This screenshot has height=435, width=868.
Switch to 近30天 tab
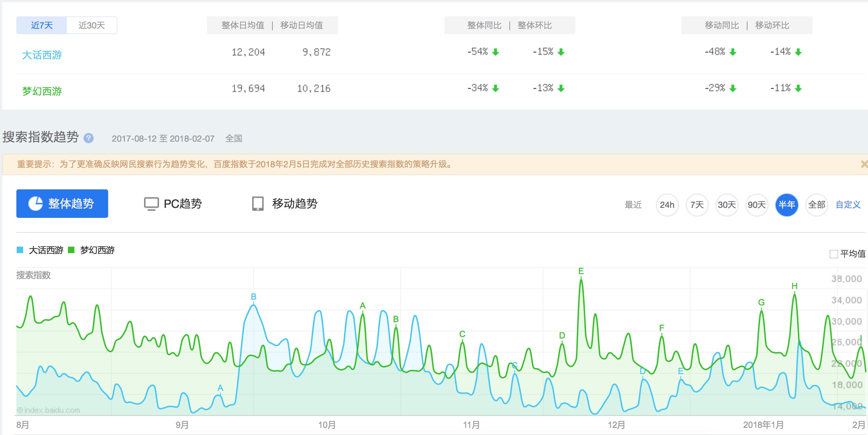(91, 25)
